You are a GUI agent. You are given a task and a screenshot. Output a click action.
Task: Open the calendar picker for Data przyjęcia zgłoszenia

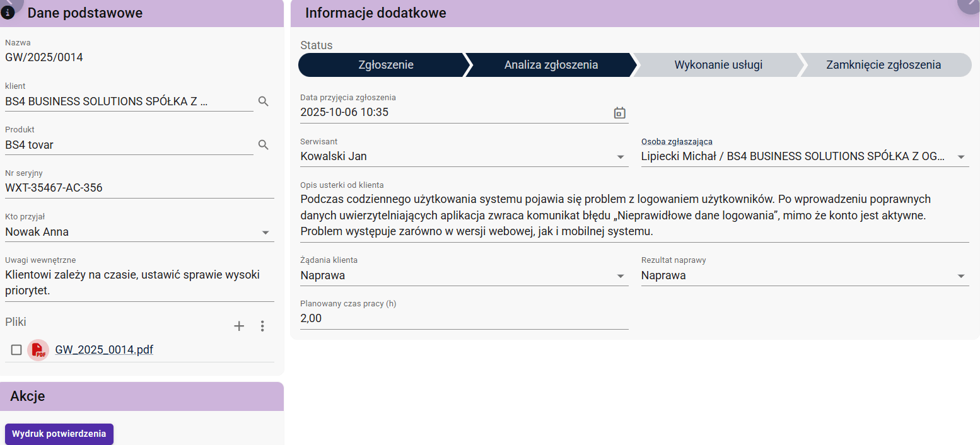(619, 113)
